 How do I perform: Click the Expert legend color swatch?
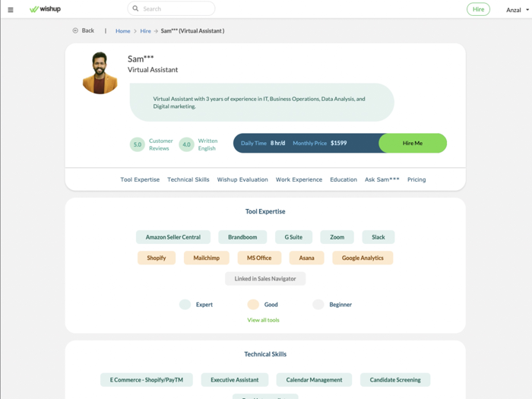pyautogui.click(x=185, y=304)
